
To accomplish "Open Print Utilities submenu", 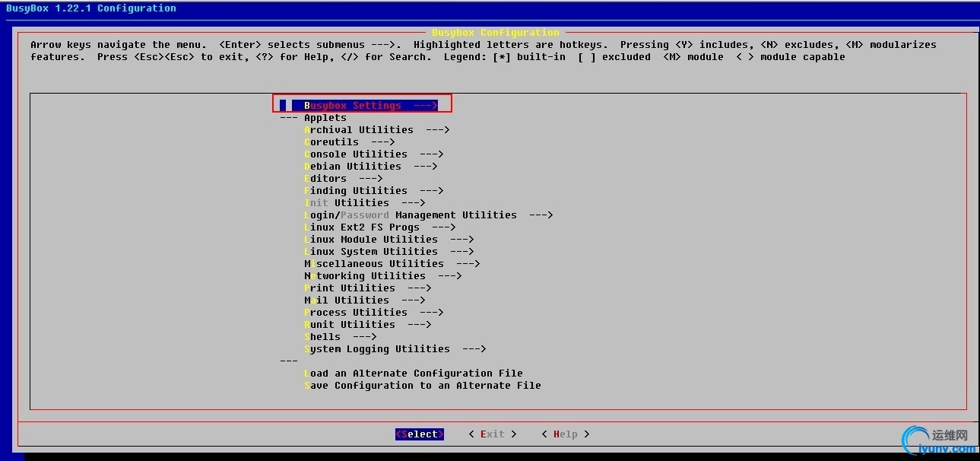I will tap(368, 288).
